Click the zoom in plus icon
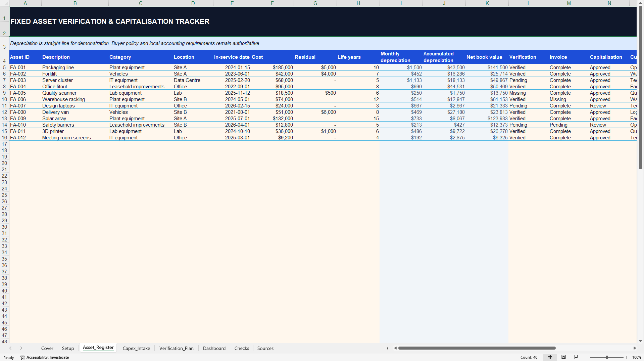This screenshot has width=644, height=361. (x=627, y=357)
